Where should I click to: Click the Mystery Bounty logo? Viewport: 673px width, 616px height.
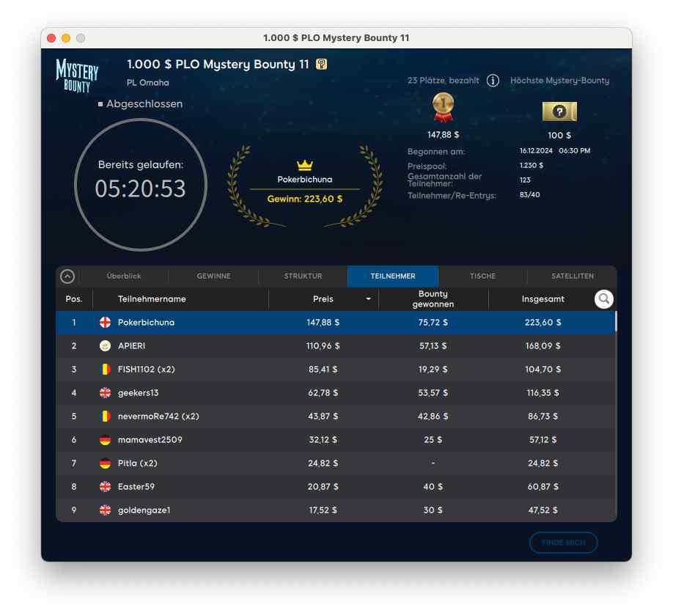click(x=77, y=76)
